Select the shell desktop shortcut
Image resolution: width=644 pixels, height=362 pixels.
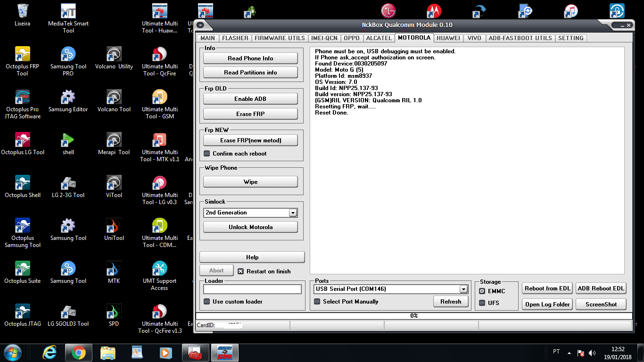[68, 144]
